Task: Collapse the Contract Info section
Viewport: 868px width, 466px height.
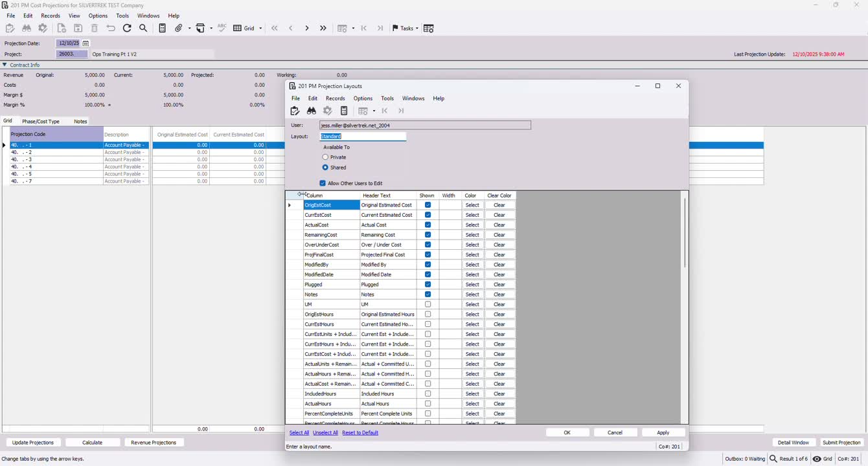Action: [x=5, y=65]
